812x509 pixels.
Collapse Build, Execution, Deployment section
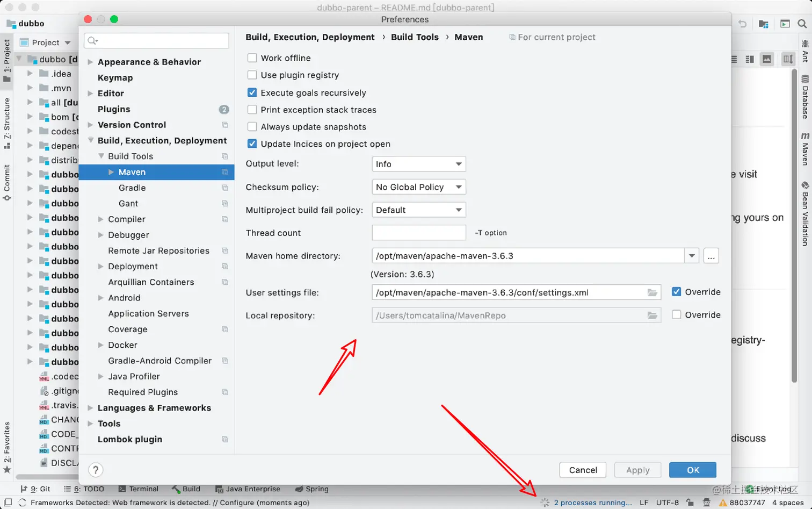click(x=90, y=140)
